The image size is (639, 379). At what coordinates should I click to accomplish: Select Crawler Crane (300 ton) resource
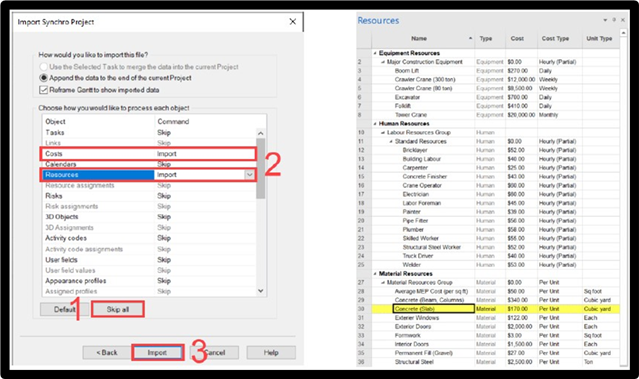[425, 79]
